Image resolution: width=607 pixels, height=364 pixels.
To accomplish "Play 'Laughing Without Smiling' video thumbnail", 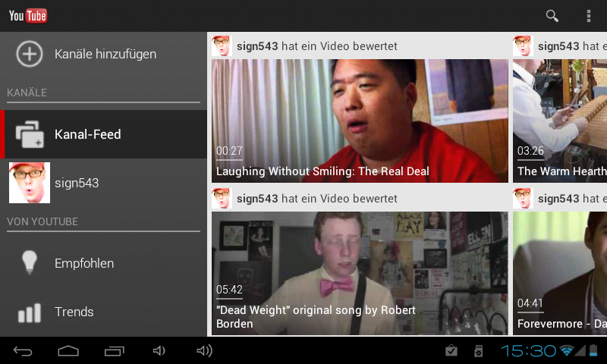I will 360,121.
